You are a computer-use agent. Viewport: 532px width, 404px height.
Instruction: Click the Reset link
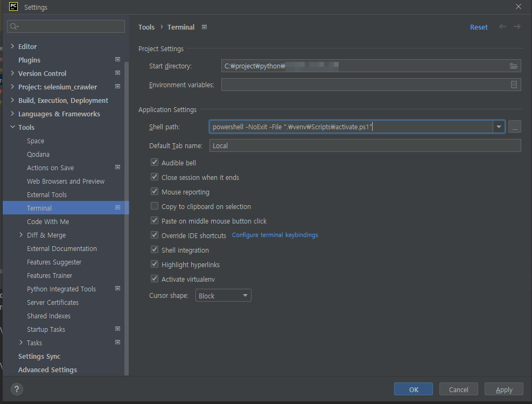click(479, 27)
